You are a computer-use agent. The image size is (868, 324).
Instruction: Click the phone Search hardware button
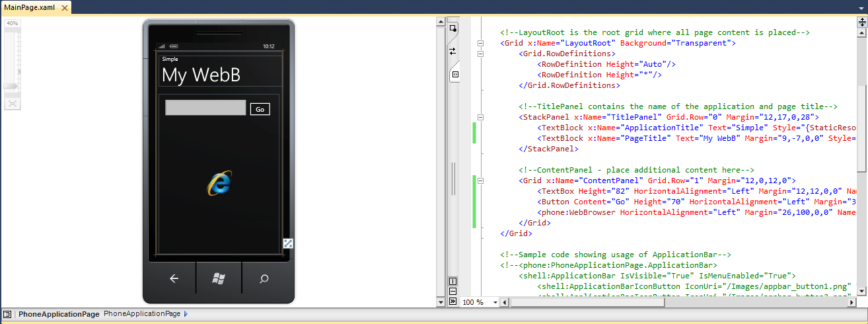pos(264,278)
